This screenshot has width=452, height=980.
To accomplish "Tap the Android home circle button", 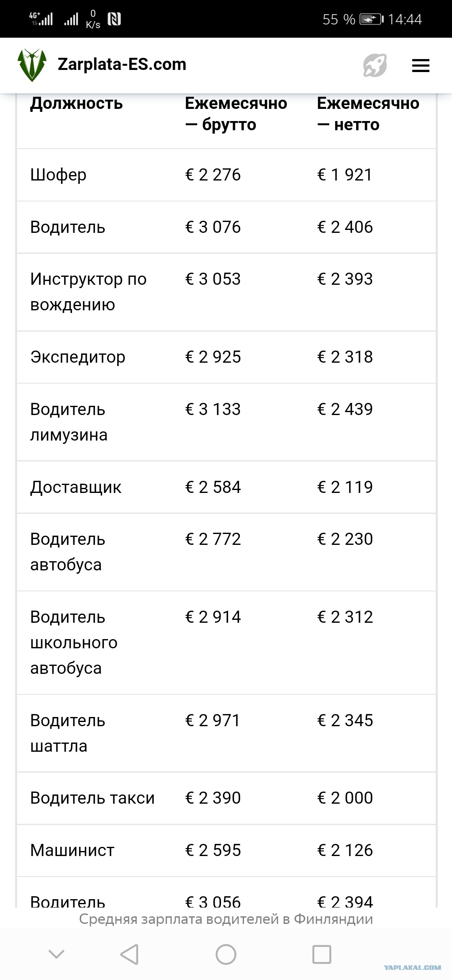I will coord(226,954).
